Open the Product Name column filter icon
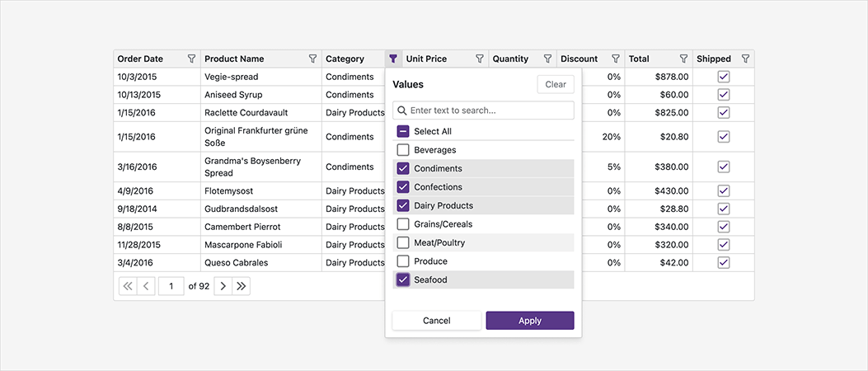The height and width of the screenshot is (371, 868). point(312,59)
